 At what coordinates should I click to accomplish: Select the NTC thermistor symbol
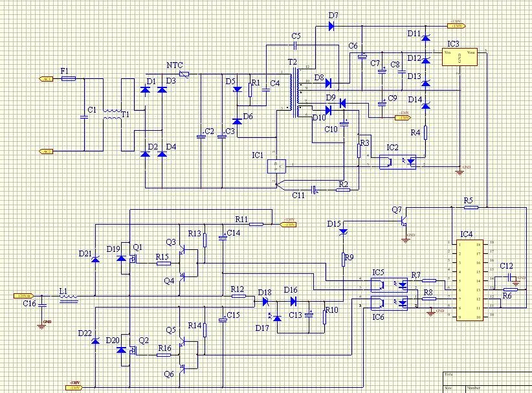[x=184, y=76]
